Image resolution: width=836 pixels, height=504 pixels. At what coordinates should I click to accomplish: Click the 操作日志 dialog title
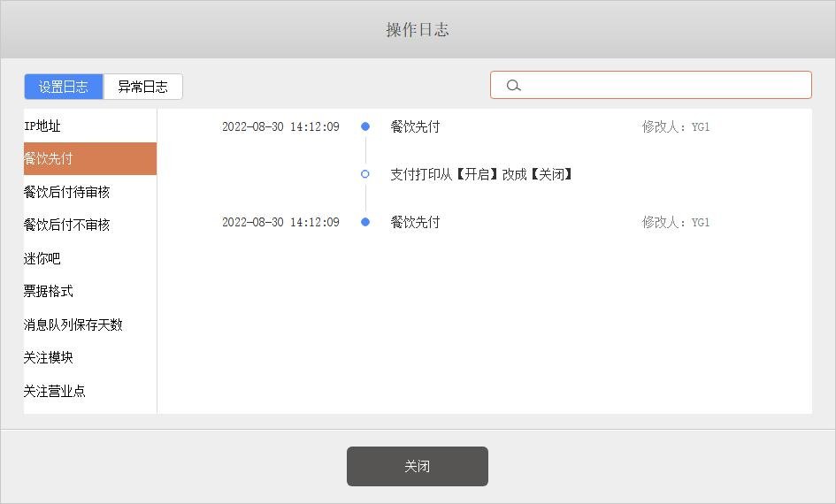418,29
